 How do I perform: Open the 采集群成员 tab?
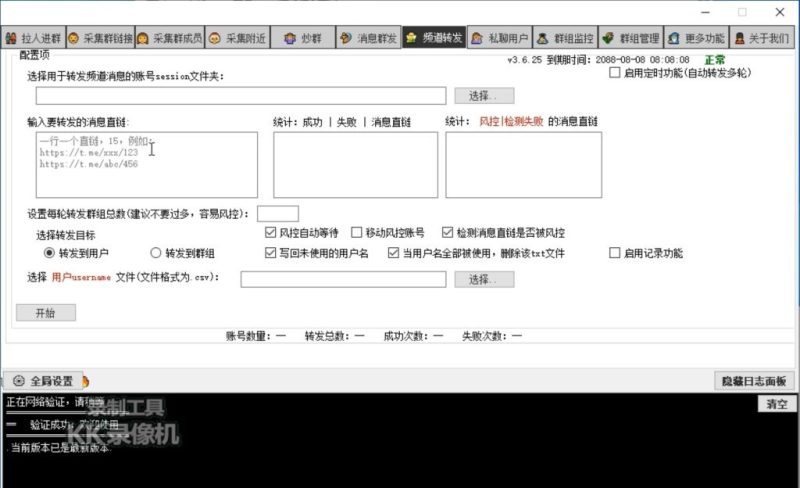click(x=170, y=37)
